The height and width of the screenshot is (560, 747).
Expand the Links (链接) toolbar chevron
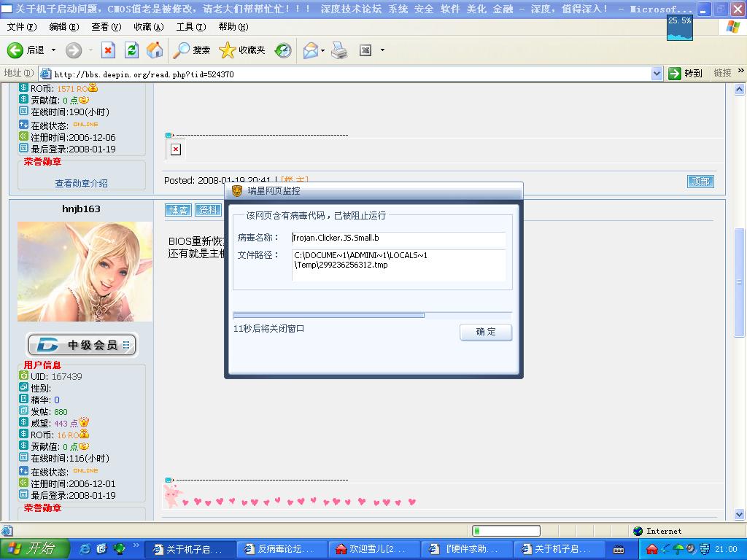point(741,71)
